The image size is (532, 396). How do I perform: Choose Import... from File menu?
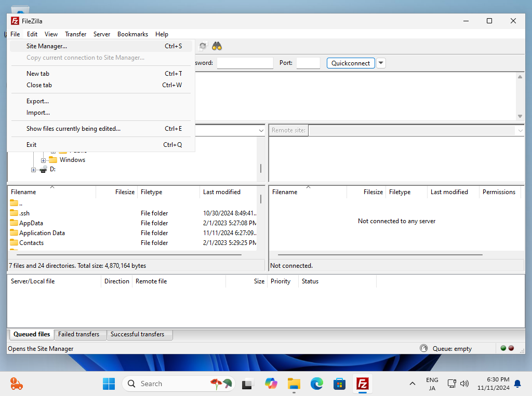coord(101,113)
